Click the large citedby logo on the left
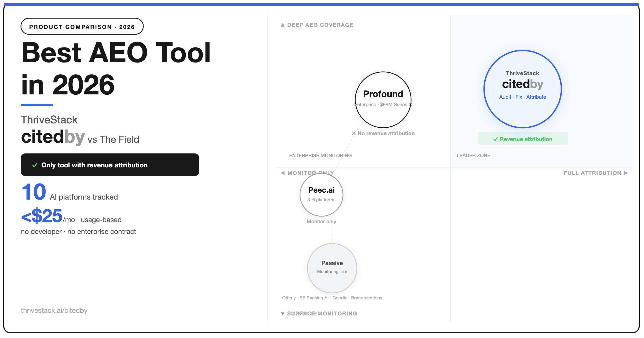 (x=53, y=137)
